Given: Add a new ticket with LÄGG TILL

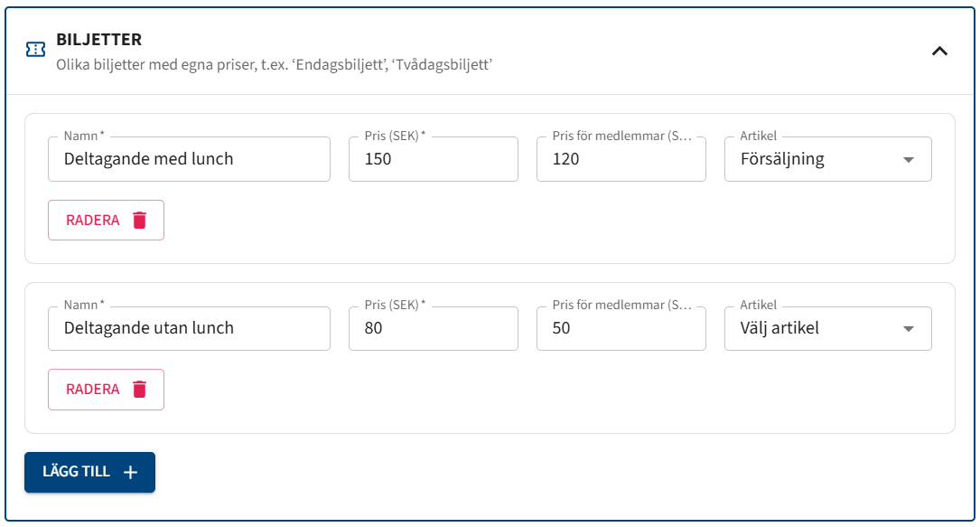Looking at the screenshot, I should point(90,472).
